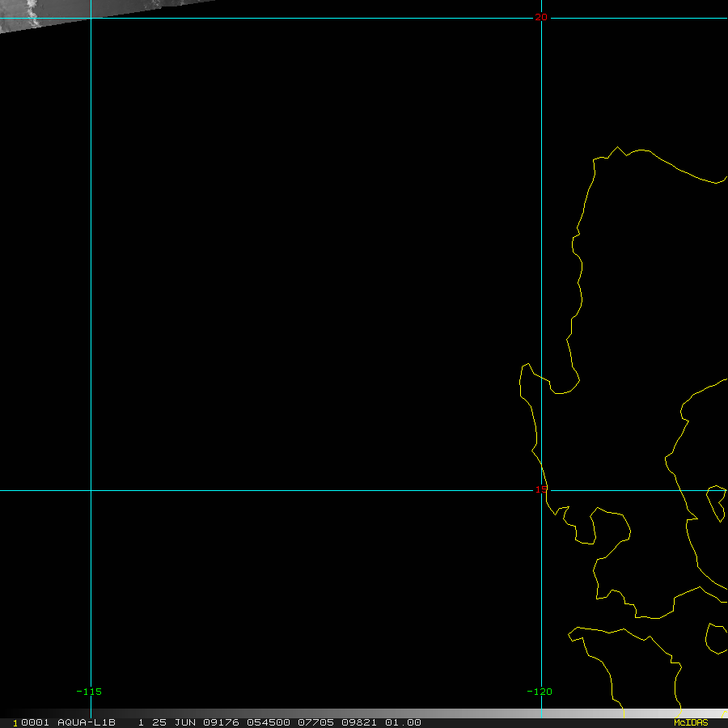Click the red 20 latitude label
This screenshot has height=728, width=728.
point(541,17)
